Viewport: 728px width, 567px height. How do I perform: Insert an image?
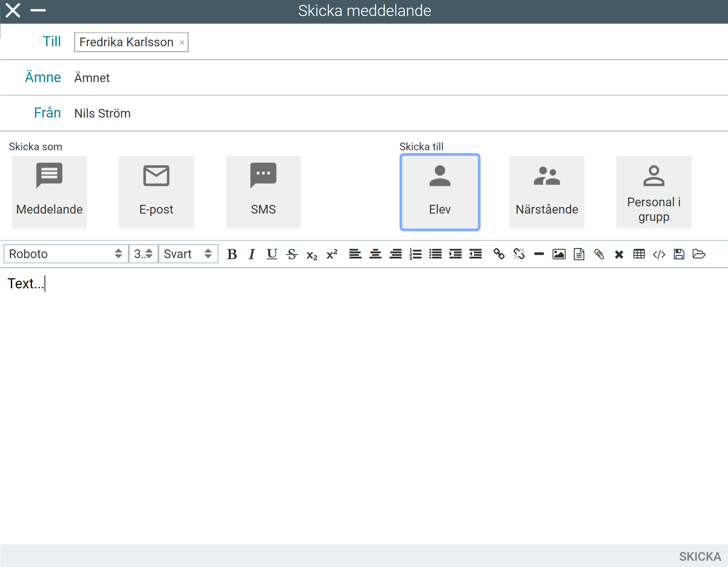coord(559,254)
